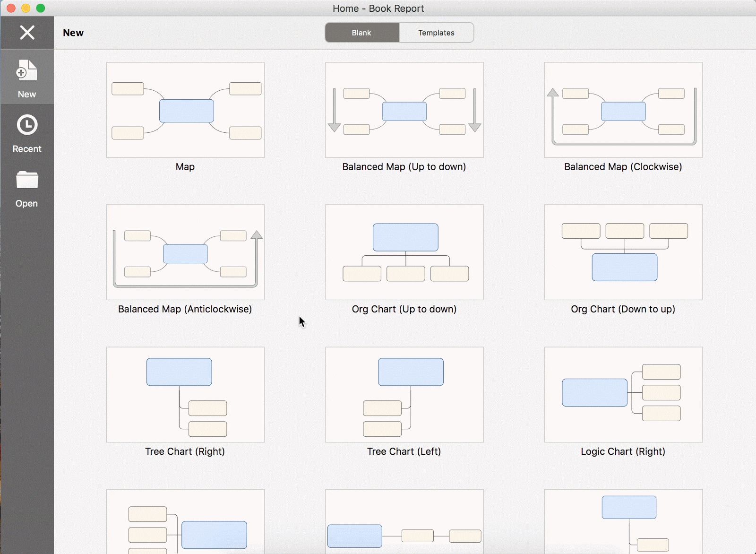Choose Balanced Map (Up to down) thumbnail
This screenshot has width=756, height=554.
404,110
